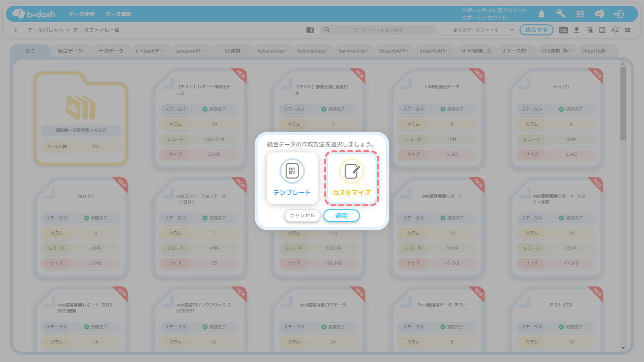Viewport: 644px width, 362px height.
Task: Open the test (2) file card
Action: [556, 118]
